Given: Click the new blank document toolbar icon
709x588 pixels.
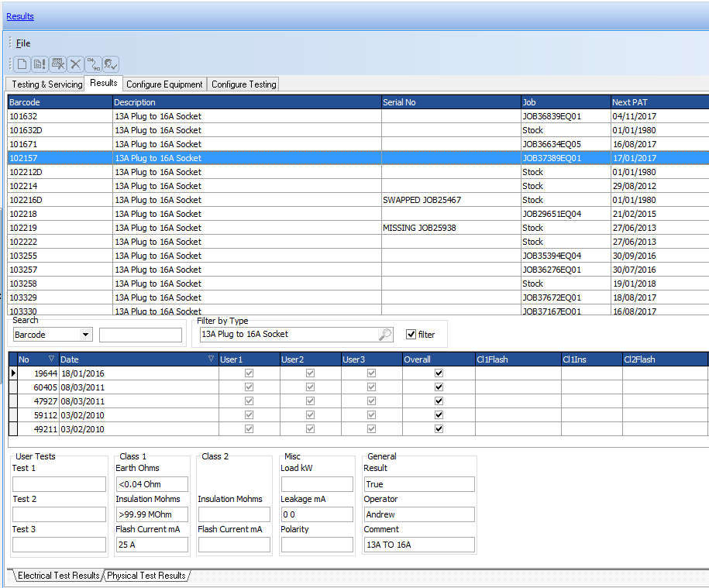Looking at the screenshot, I should pos(22,64).
